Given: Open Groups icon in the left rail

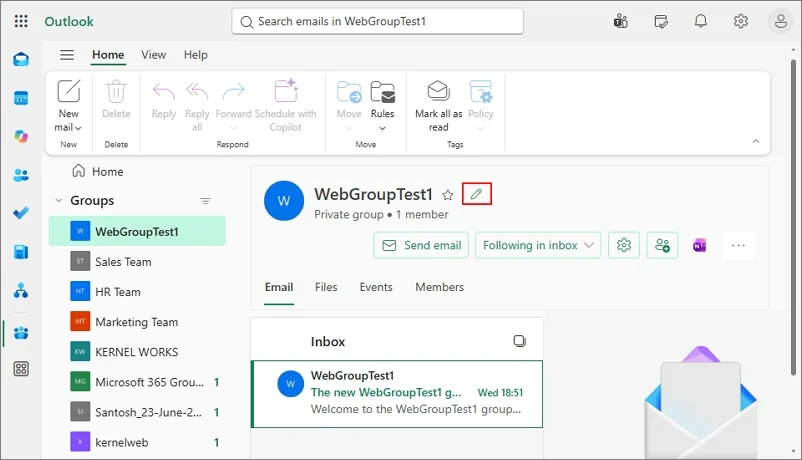Looking at the screenshot, I should tap(21, 333).
